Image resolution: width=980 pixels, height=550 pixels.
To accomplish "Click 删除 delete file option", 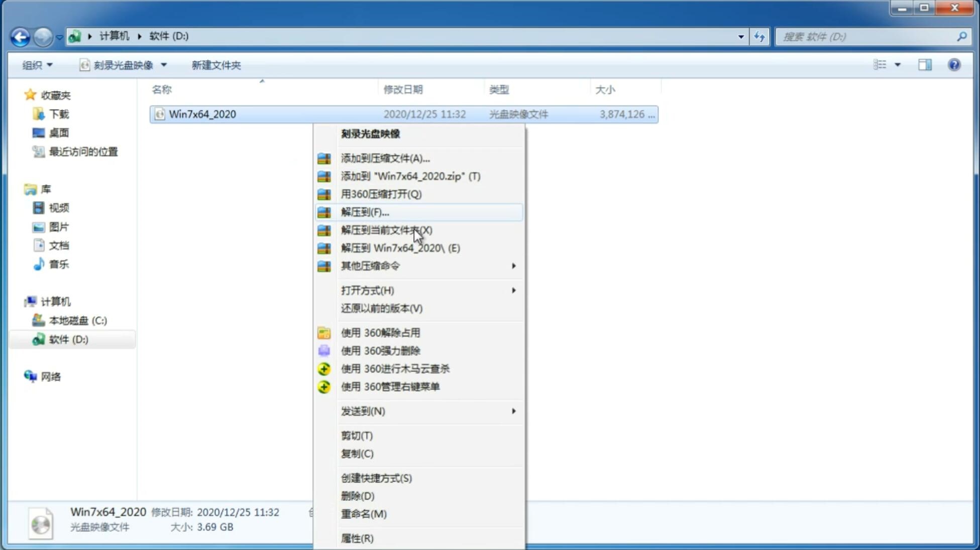I will tap(358, 495).
